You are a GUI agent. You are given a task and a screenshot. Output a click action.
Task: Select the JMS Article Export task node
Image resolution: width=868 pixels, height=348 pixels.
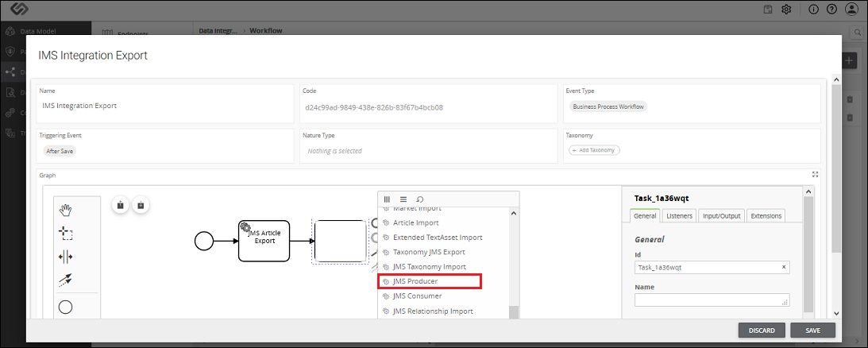pyautogui.click(x=264, y=241)
